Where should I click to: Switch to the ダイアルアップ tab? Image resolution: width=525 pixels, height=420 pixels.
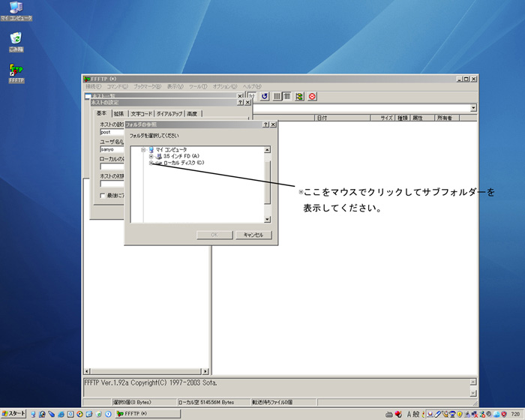[x=169, y=114]
